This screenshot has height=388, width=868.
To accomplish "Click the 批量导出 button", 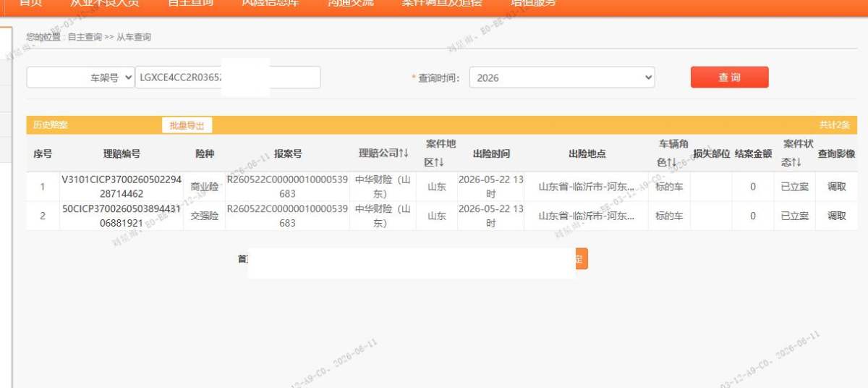I will tap(187, 125).
